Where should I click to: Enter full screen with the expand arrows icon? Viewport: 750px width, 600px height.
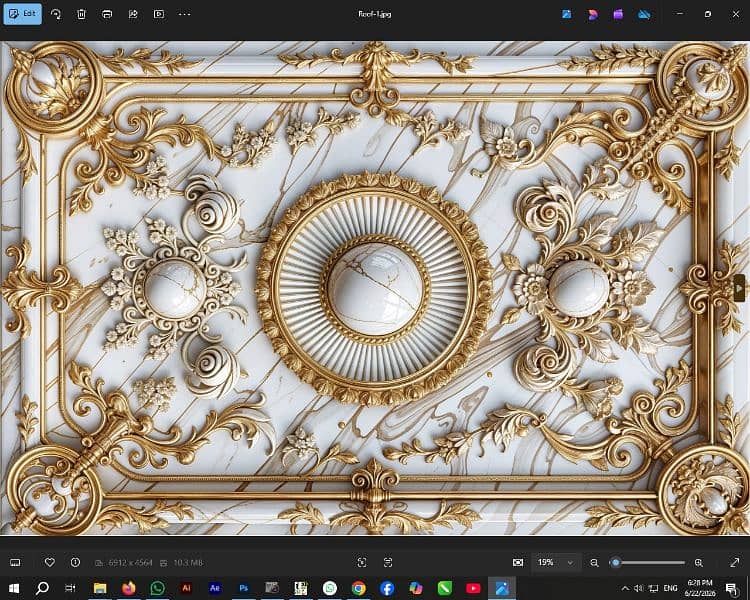click(x=735, y=563)
